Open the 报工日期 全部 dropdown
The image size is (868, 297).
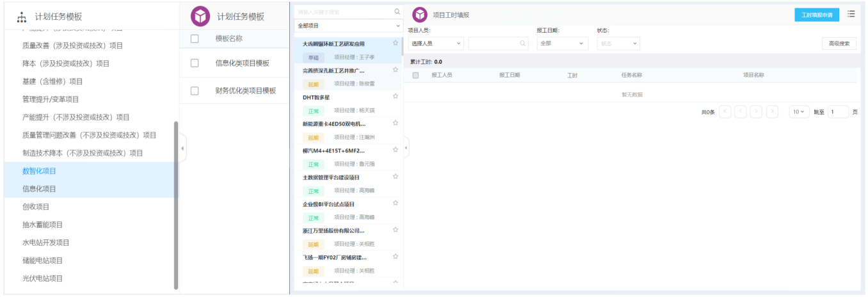563,44
